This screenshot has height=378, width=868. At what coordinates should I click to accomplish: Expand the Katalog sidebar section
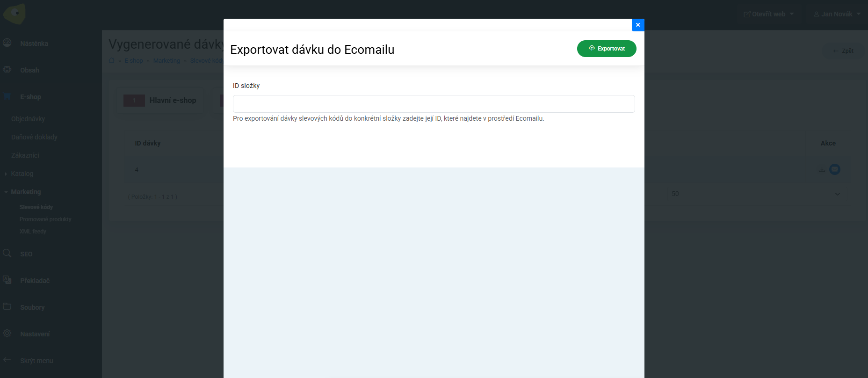(x=22, y=174)
